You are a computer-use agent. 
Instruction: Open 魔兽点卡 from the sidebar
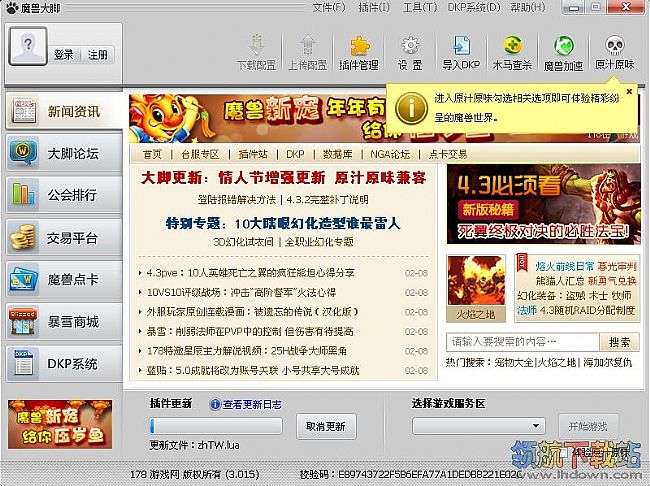click(64, 279)
